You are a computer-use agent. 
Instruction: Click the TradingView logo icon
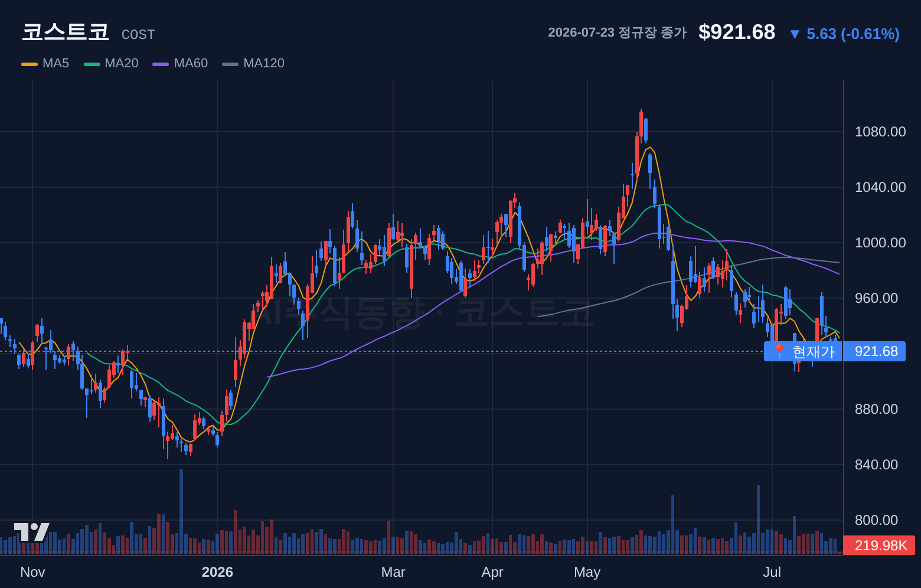[31, 532]
